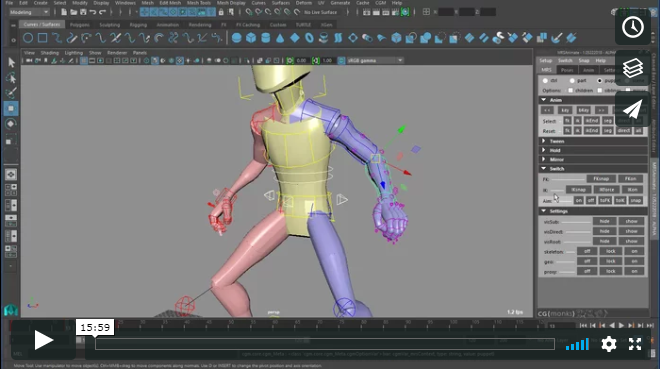Screen dimensions: 660x369
Task: Create a NURBS cylinder from shelf
Action: (x=266, y=38)
